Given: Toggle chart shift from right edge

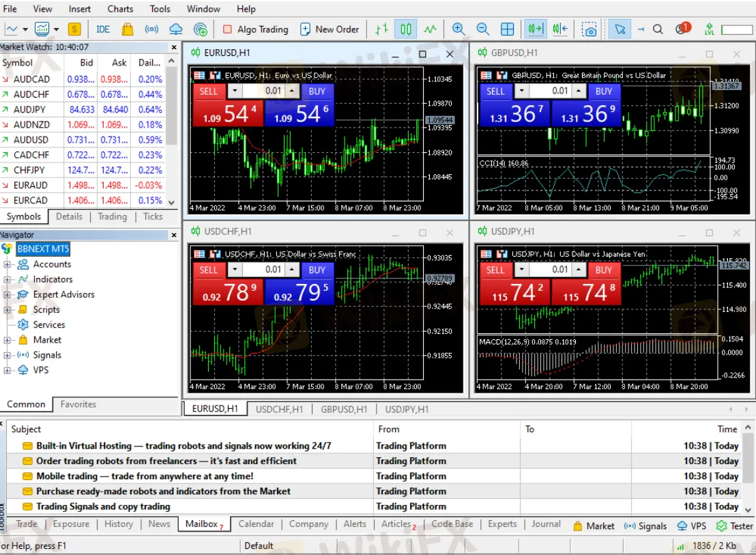Looking at the screenshot, I should click(x=559, y=29).
